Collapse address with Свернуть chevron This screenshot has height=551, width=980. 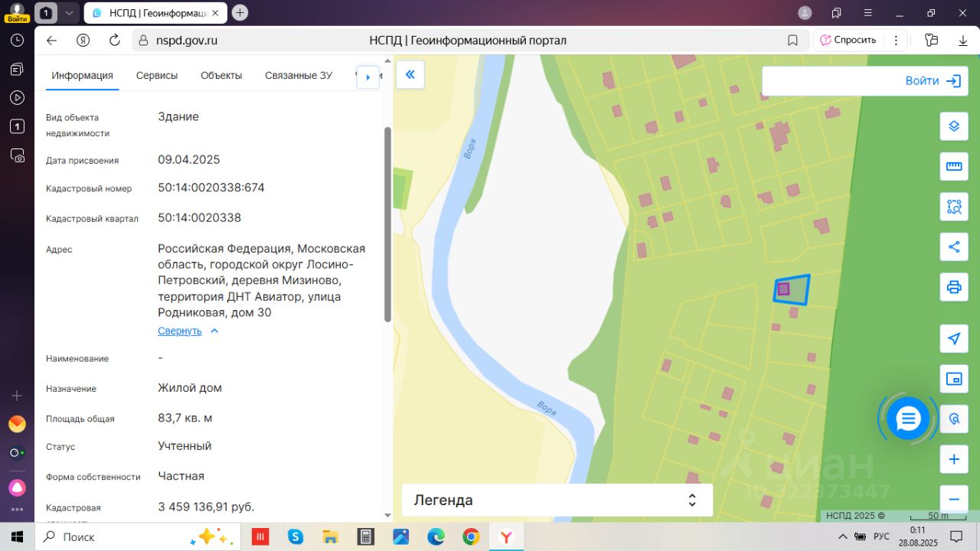[188, 331]
